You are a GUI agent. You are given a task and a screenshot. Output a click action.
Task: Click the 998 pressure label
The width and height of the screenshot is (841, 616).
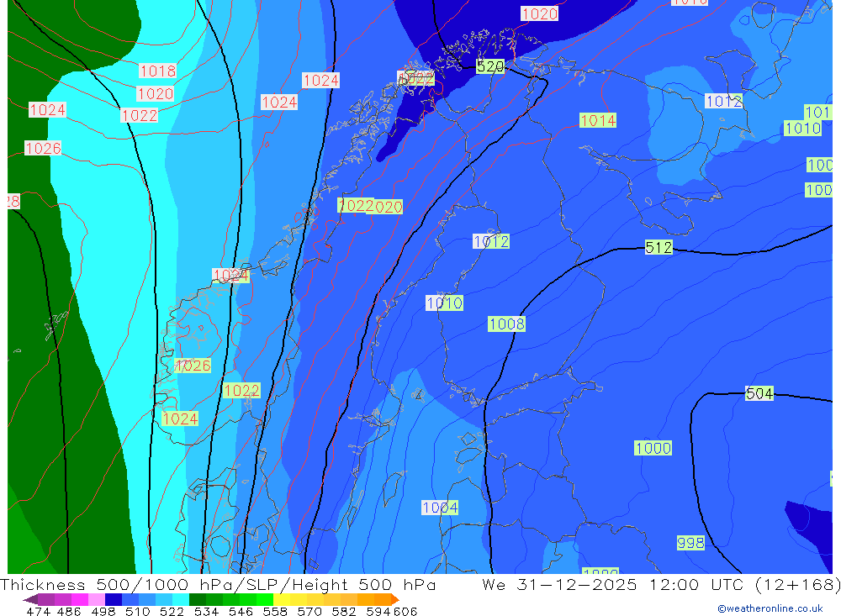tap(690, 543)
